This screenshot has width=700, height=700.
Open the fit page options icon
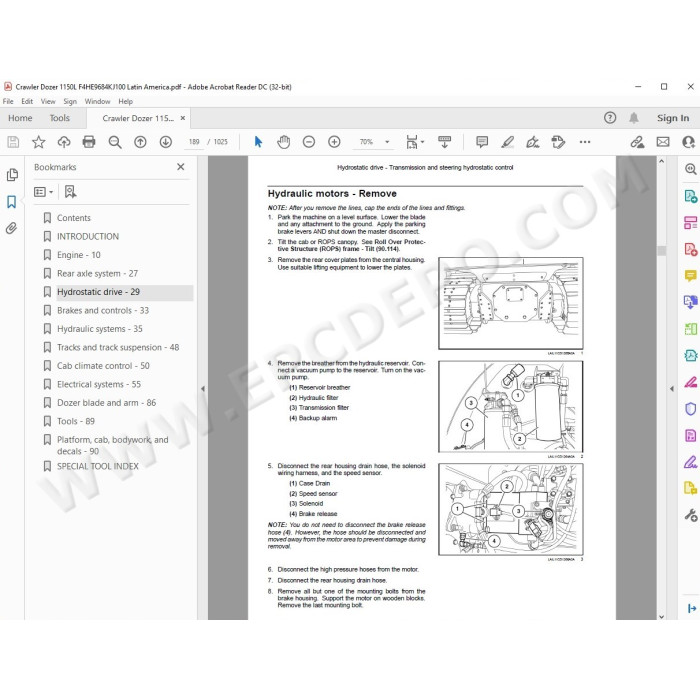(x=415, y=142)
